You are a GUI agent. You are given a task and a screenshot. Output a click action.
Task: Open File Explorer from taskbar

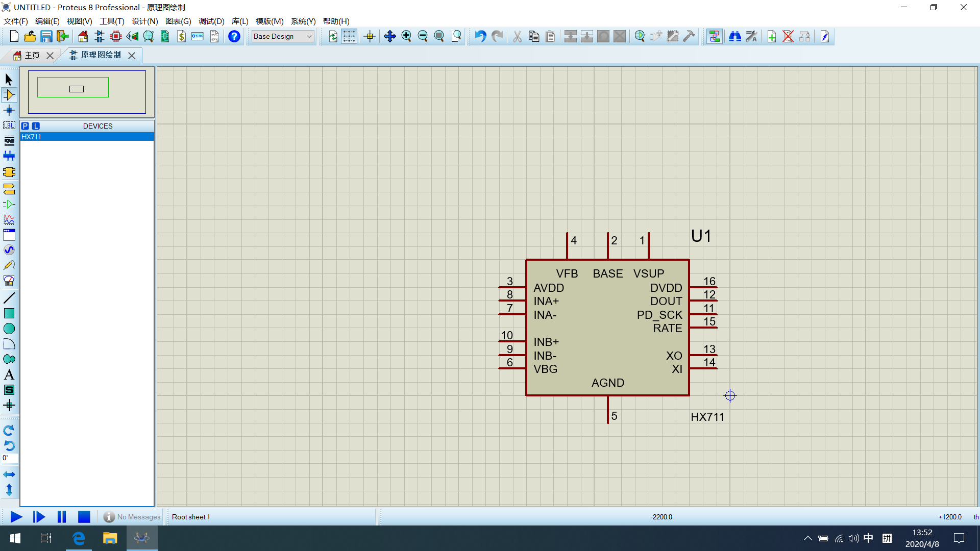(x=110, y=538)
